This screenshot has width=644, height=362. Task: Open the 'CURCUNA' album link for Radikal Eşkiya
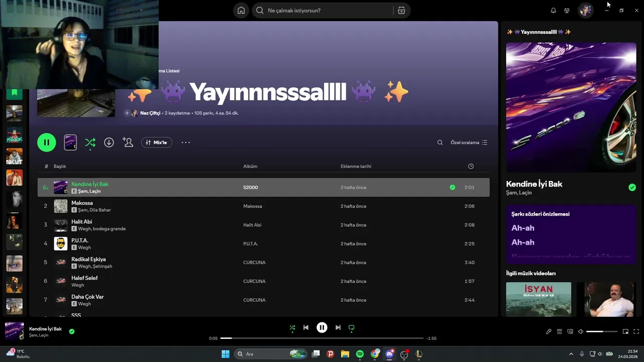click(254, 262)
